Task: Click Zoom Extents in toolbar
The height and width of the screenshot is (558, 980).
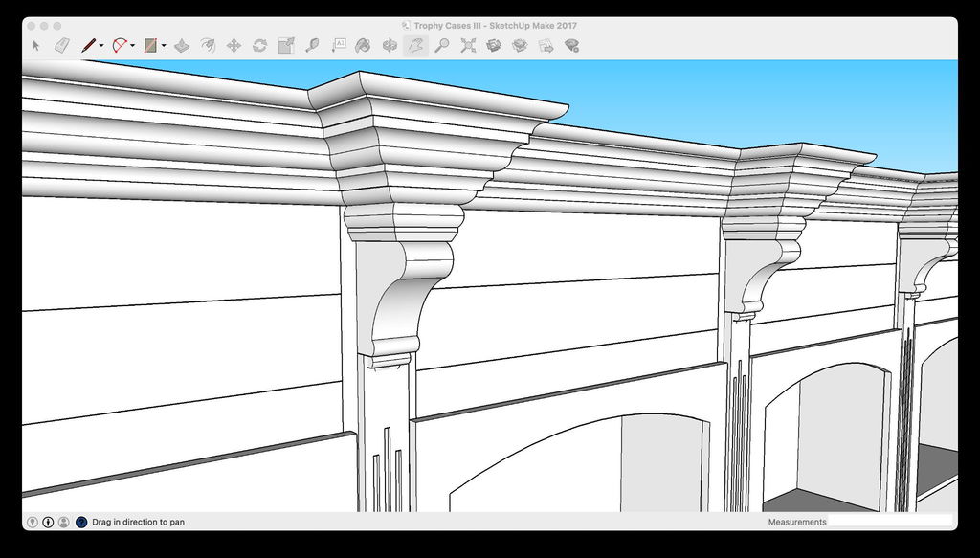Action: tap(468, 45)
